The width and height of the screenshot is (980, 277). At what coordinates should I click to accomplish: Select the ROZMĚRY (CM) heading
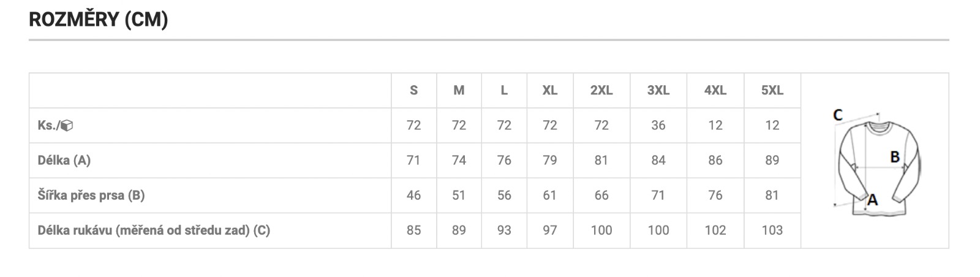(x=99, y=20)
